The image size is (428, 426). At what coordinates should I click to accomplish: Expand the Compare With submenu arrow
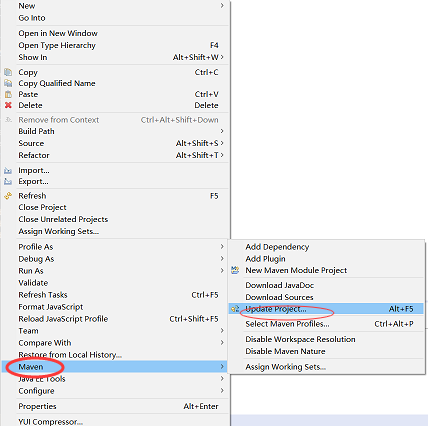coord(222,343)
